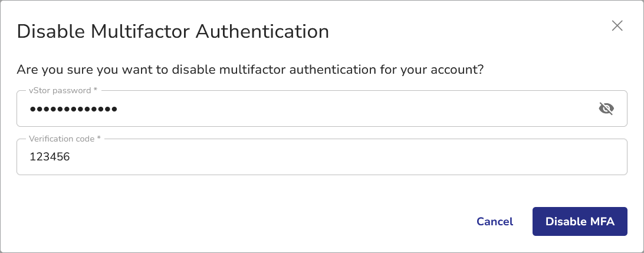Click the masked password dots
This screenshot has height=253, width=644.
[73, 109]
